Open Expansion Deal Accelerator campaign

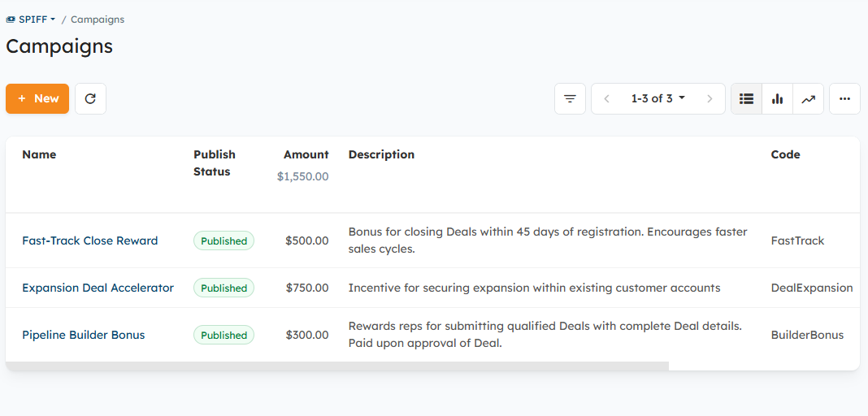[x=98, y=288]
